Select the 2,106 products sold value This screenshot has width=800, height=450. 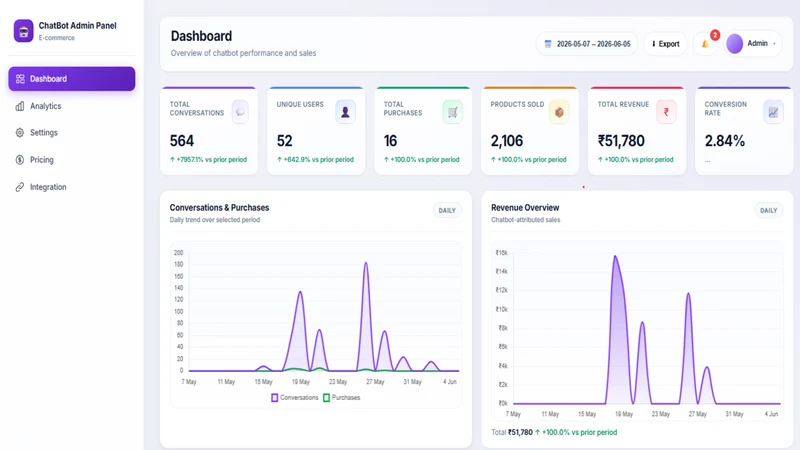click(x=507, y=141)
